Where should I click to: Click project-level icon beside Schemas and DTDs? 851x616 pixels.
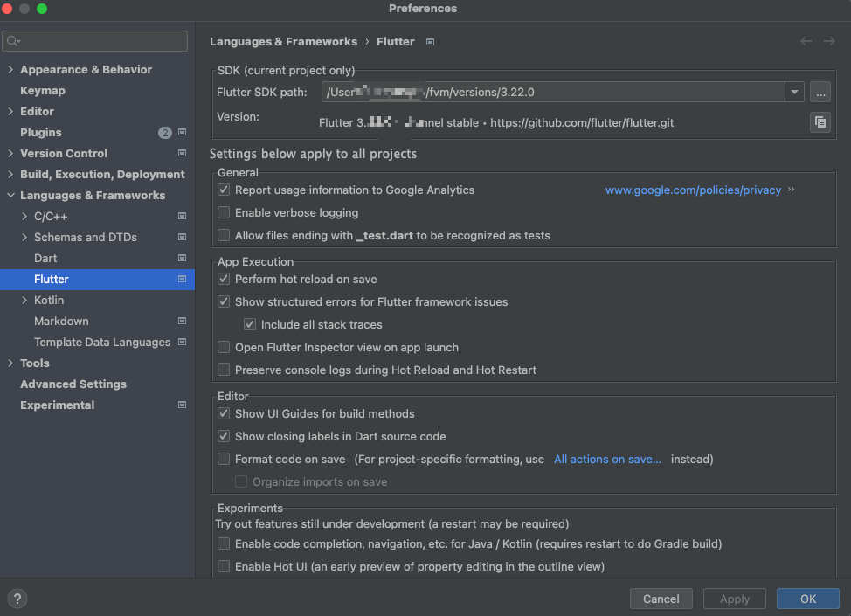[183, 237]
